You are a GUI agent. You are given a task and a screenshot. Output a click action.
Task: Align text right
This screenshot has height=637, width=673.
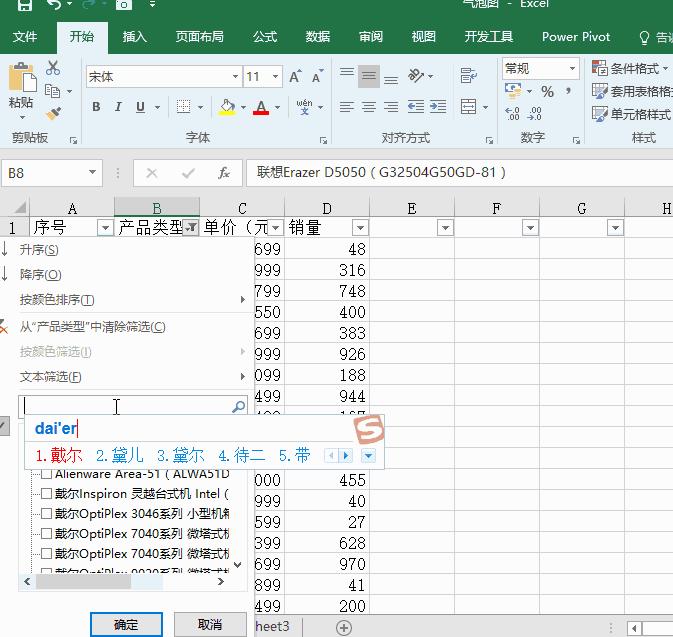(391, 106)
